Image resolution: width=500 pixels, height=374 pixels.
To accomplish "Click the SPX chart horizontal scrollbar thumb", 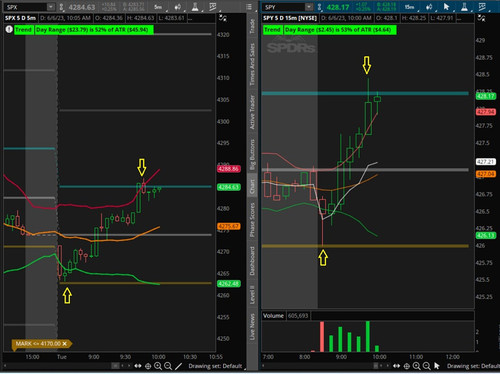I will point(115,366).
